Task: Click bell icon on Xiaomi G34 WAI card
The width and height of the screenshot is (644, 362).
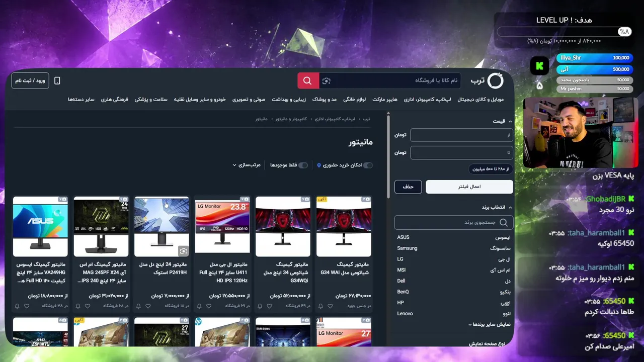Action: (320, 306)
